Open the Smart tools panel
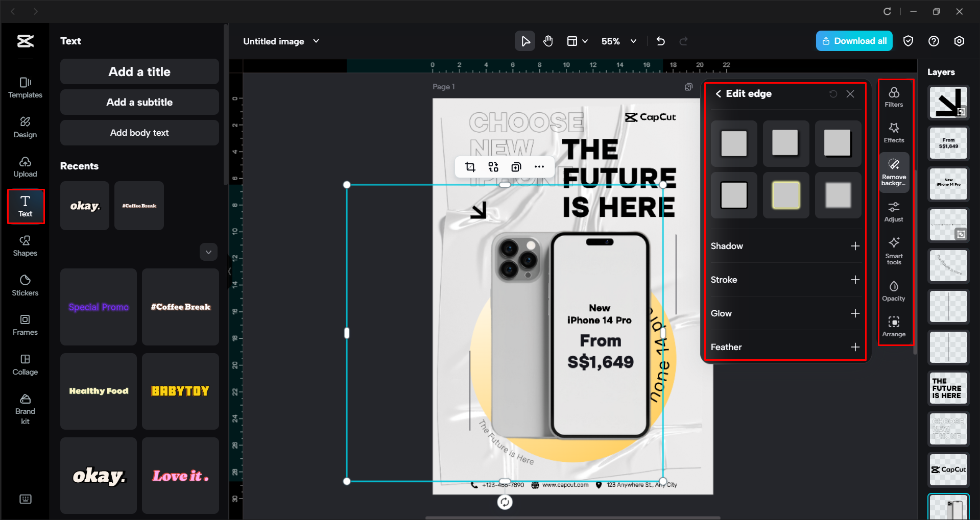This screenshot has height=520, width=980. coord(894,250)
